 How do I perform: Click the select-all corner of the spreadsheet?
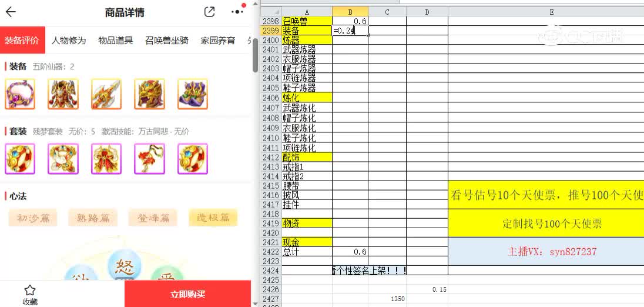(x=271, y=12)
